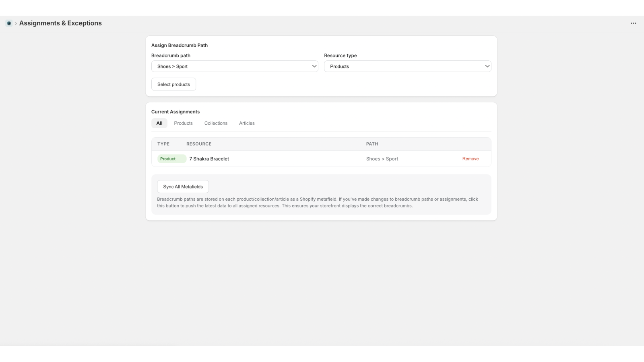Click the Shoes > Sport path in the table
644x362 pixels.
[x=382, y=158]
